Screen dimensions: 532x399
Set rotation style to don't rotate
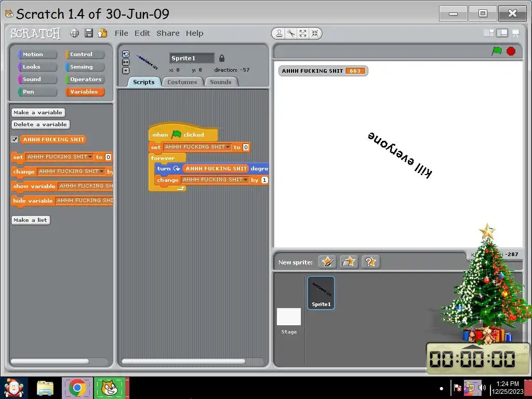coord(126,71)
